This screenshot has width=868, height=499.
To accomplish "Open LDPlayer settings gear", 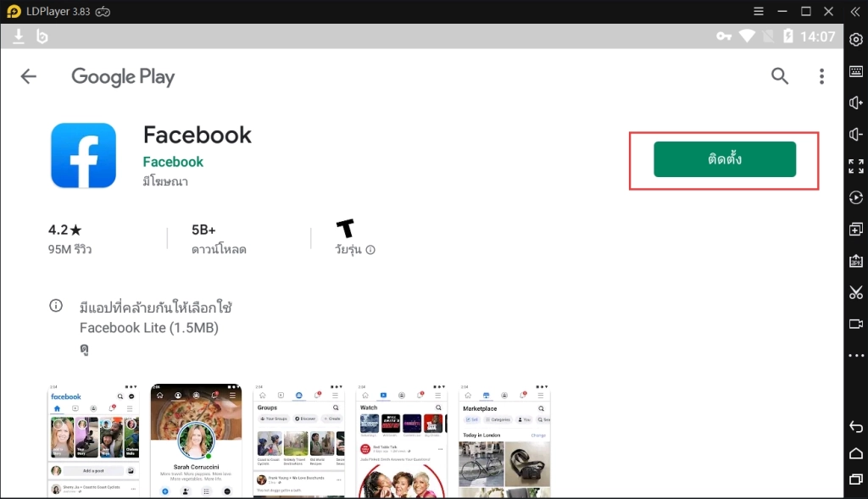I will coord(856,40).
